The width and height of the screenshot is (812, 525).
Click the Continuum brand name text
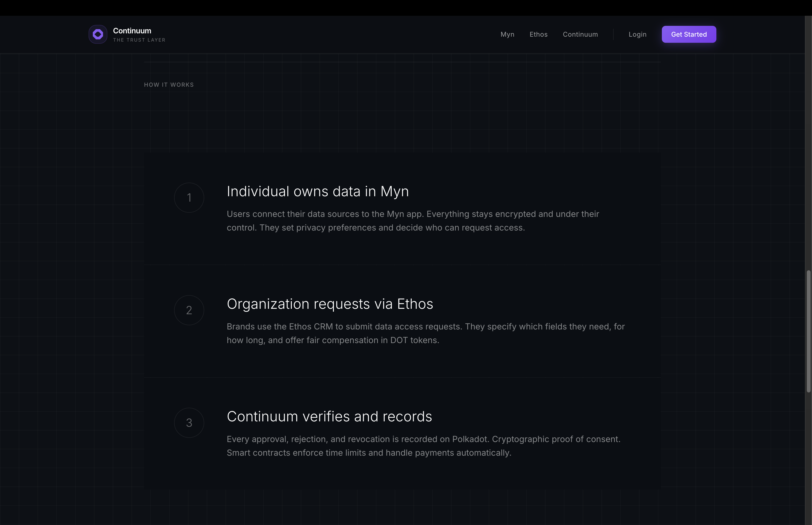tap(132, 31)
